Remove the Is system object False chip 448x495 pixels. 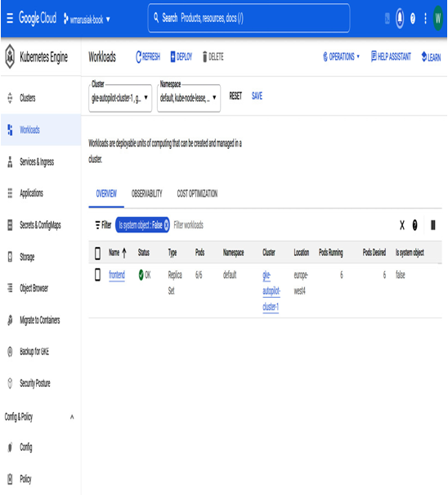[166, 225]
